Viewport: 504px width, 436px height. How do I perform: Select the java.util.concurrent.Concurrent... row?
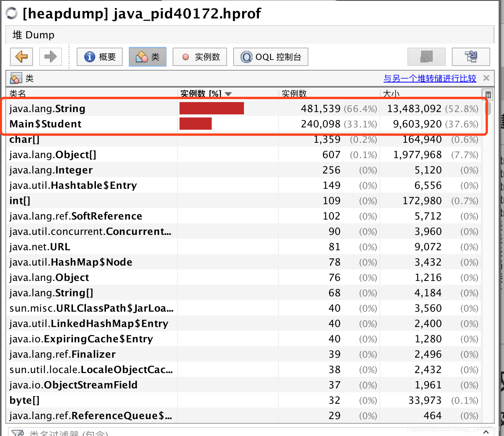[x=244, y=231]
